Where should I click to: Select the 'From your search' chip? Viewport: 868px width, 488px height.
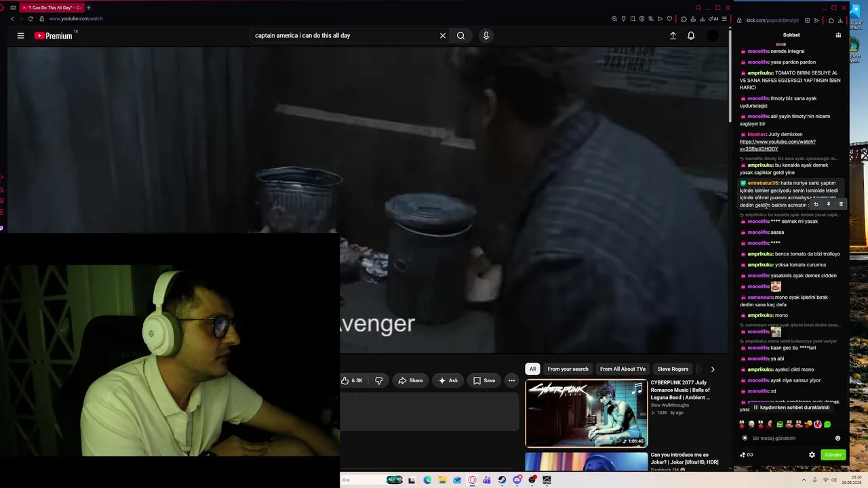click(x=568, y=369)
